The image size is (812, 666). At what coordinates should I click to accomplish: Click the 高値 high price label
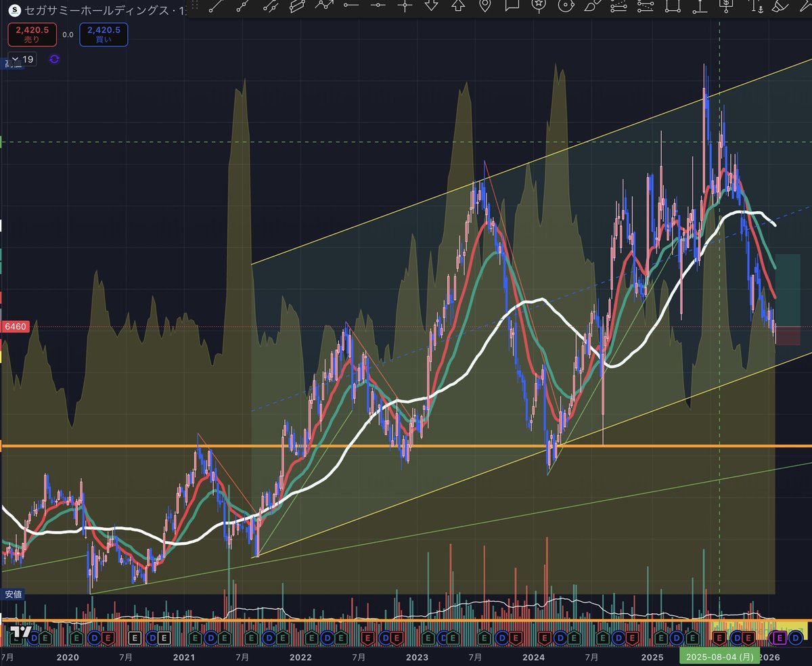coord(14,65)
